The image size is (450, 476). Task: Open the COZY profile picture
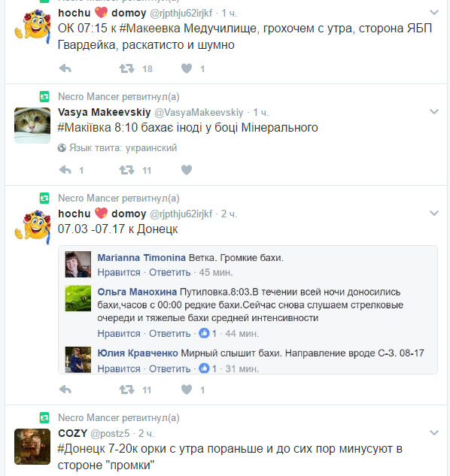32,446
